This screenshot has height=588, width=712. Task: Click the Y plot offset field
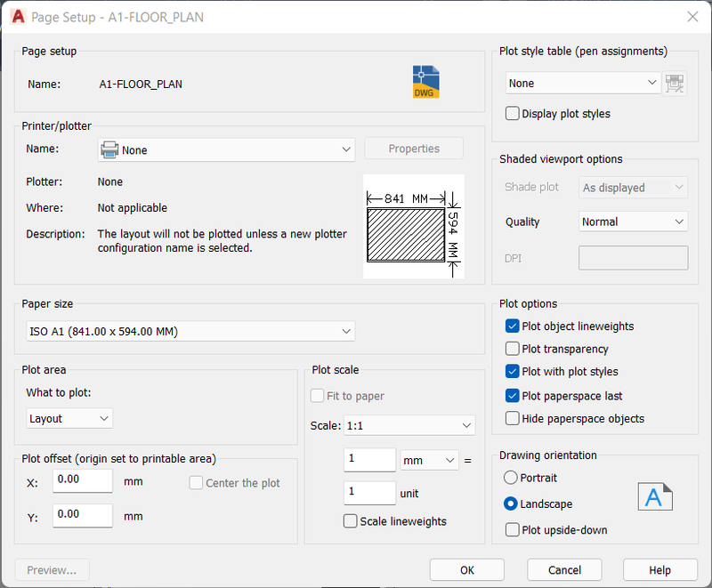[83, 515]
